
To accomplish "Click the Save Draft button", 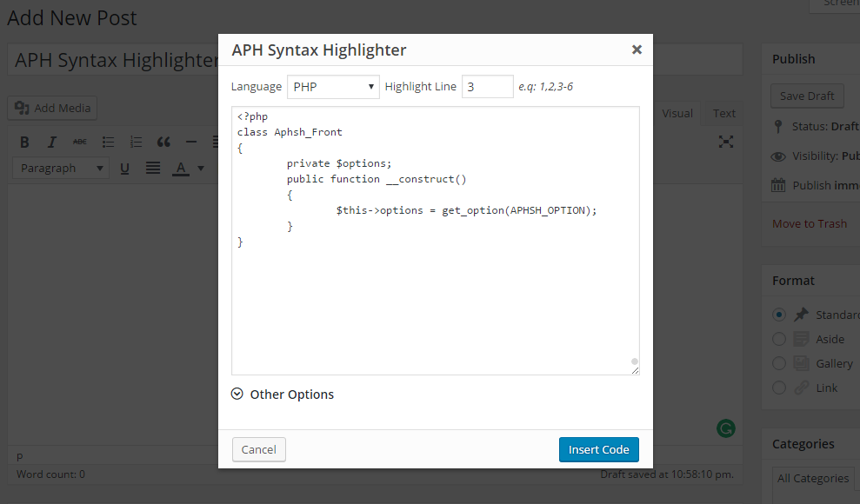I will (807, 96).
